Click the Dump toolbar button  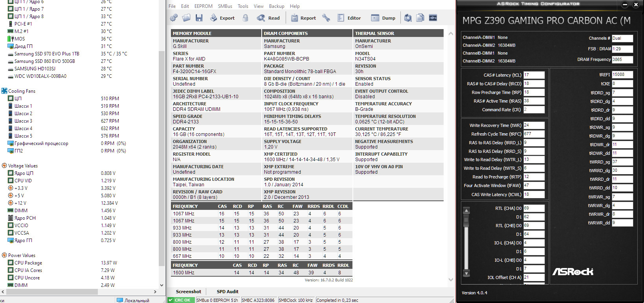click(x=383, y=18)
